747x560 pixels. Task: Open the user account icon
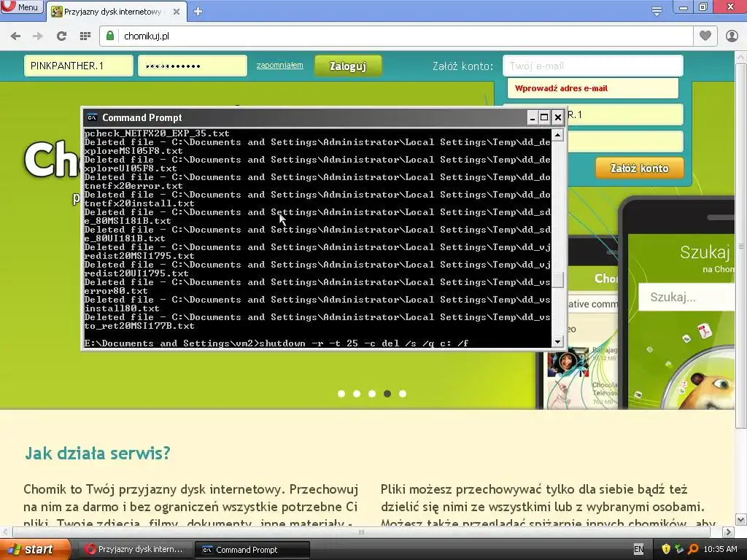[732, 36]
